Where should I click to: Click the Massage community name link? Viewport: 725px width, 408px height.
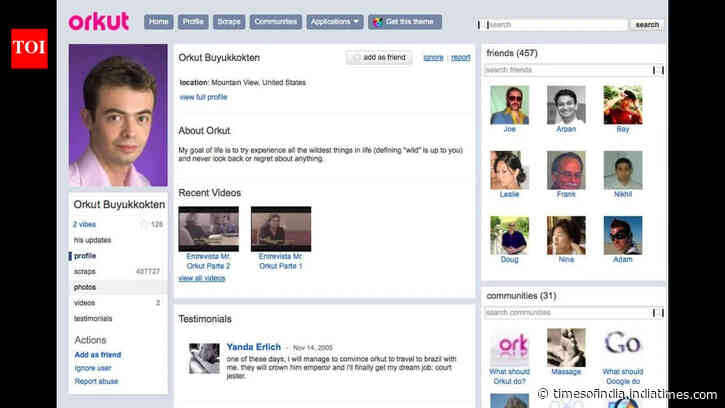coord(566,372)
